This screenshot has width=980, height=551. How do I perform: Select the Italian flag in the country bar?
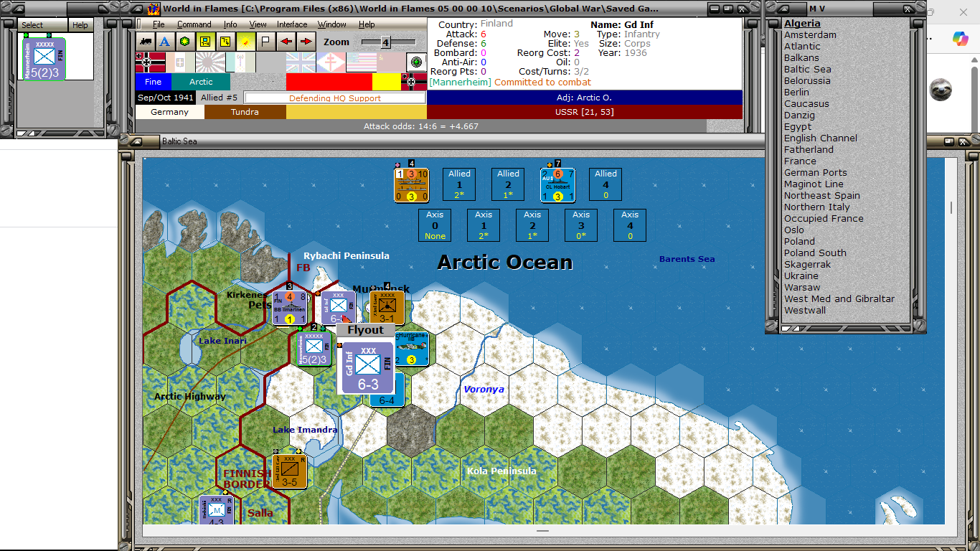pos(181,62)
